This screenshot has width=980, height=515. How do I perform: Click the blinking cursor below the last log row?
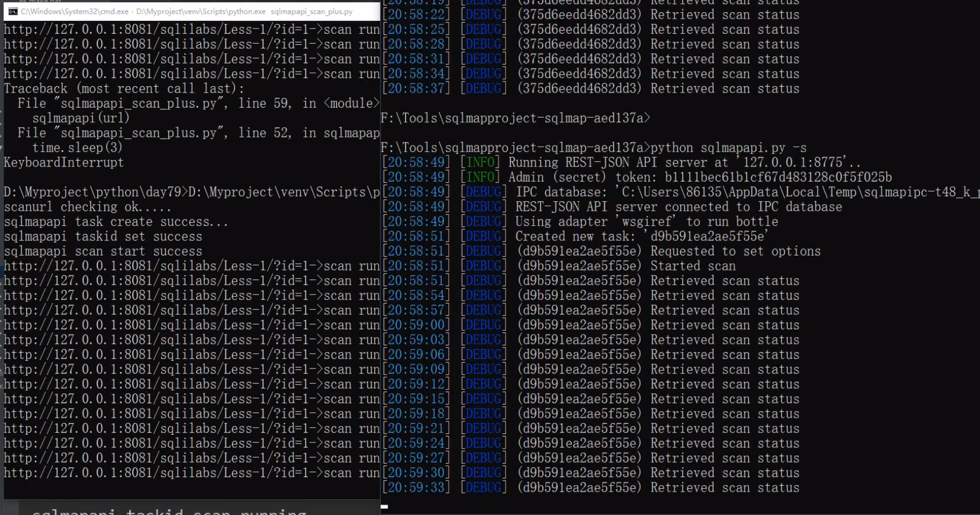point(385,507)
